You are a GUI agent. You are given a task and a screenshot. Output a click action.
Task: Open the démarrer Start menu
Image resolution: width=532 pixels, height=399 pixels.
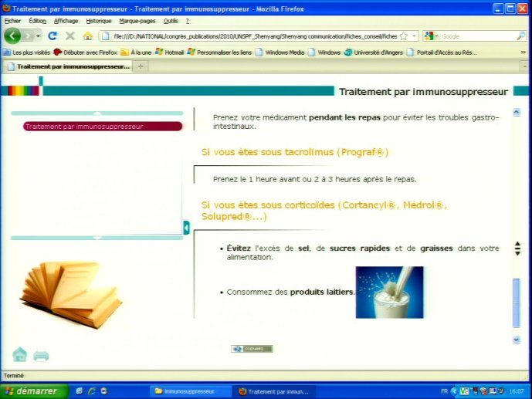point(34,391)
